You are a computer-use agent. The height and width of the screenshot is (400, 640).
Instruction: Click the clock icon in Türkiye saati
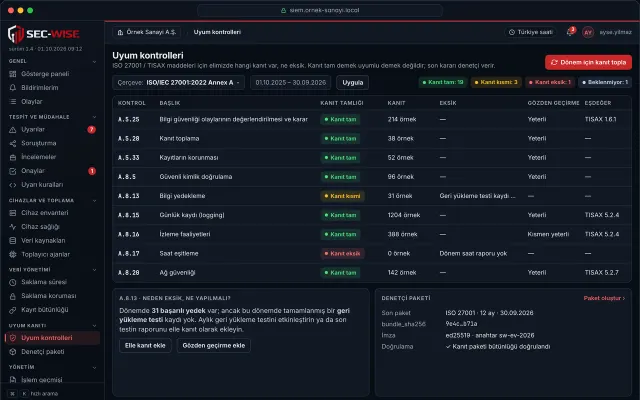click(x=511, y=32)
